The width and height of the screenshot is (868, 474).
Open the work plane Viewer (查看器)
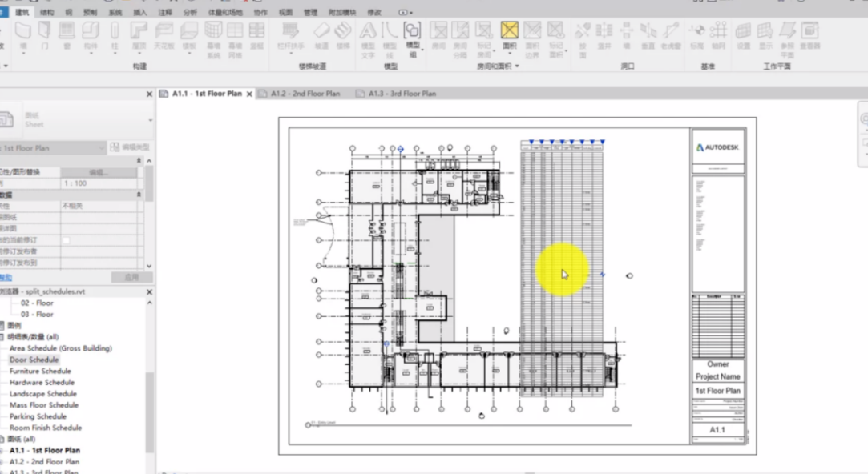[x=809, y=36]
